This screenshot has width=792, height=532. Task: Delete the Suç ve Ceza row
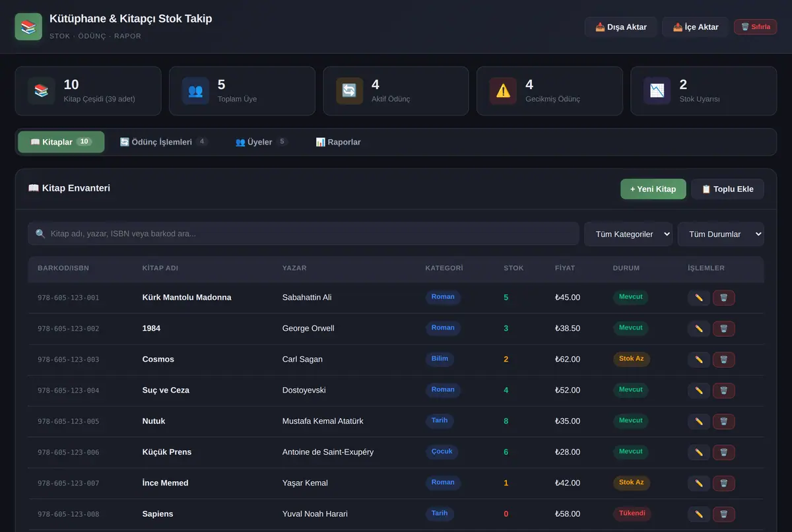coord(723,391)
